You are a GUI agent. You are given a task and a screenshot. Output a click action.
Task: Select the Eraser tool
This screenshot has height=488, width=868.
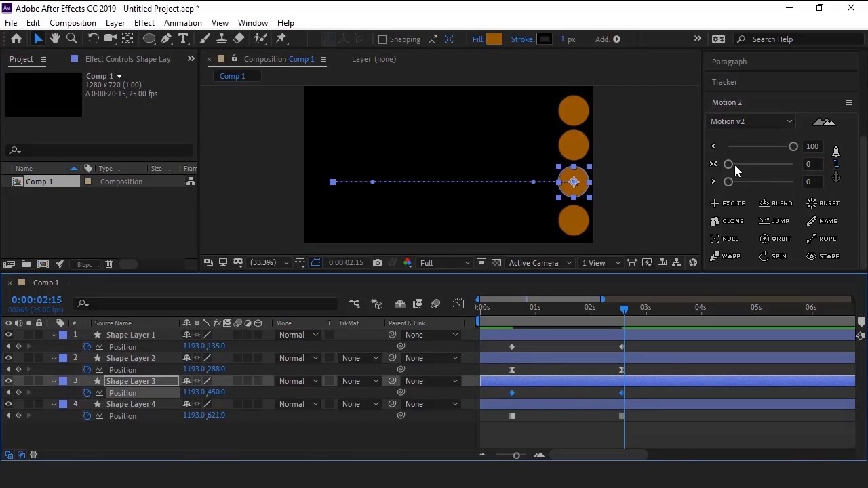coord(239,39)
